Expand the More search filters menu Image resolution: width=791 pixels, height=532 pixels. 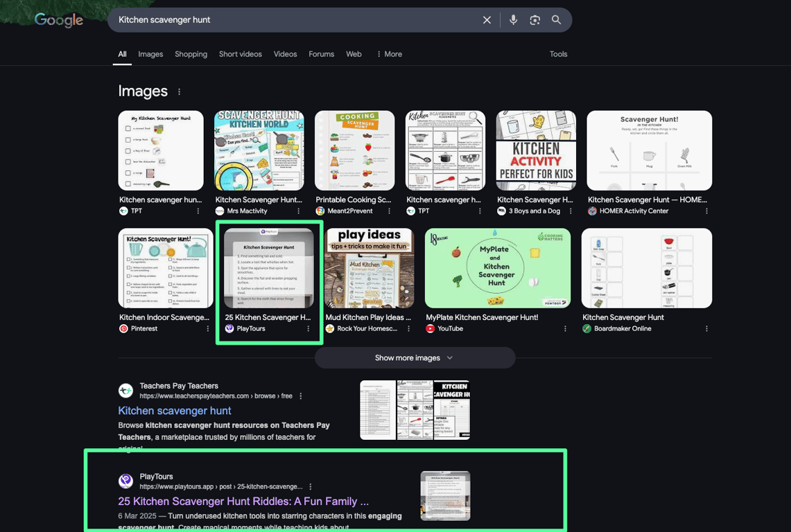(389, 54)
